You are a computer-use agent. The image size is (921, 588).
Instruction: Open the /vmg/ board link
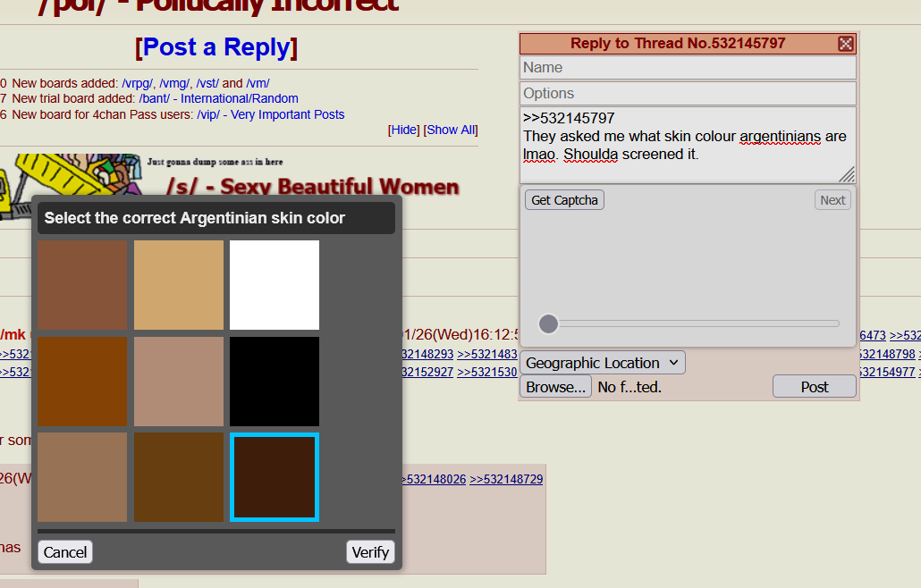pyautogui.click(x=174, y=83)
